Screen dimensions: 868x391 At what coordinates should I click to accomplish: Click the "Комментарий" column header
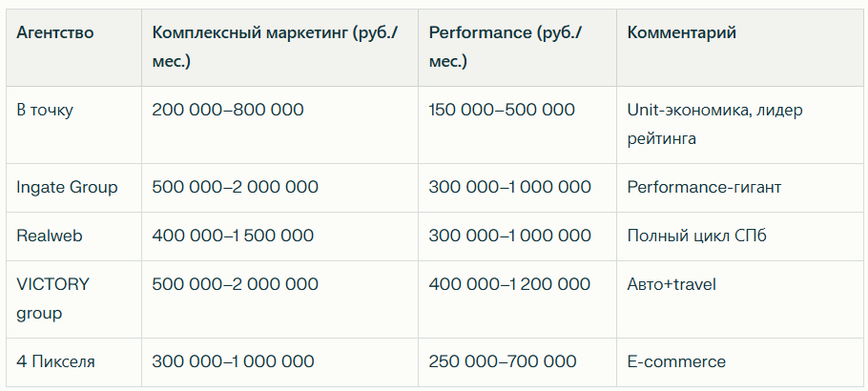click(682, 33)
